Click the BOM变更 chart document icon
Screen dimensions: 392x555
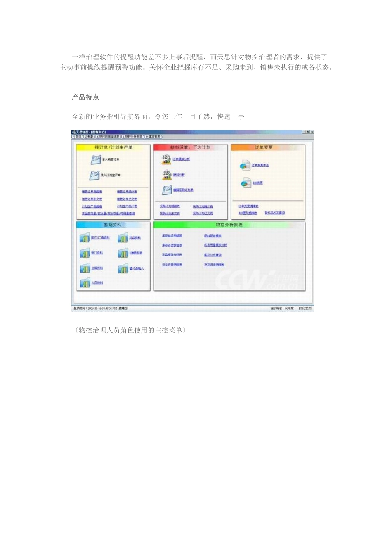click(246, 183)
